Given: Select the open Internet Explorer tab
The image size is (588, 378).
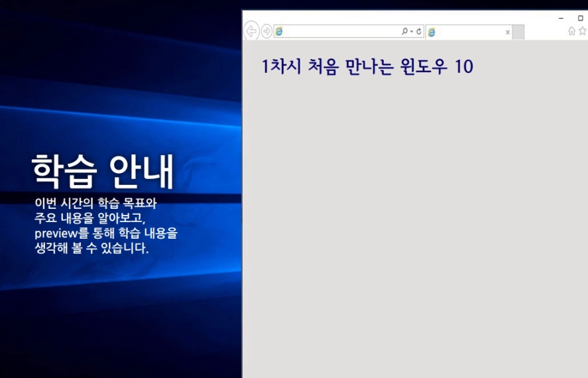Looking at the screenshot, I should pyautogui.click(x=469, y=32).
